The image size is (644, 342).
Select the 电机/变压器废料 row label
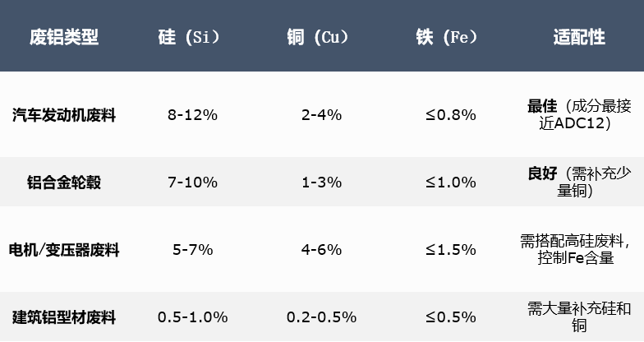click(64, 250)
